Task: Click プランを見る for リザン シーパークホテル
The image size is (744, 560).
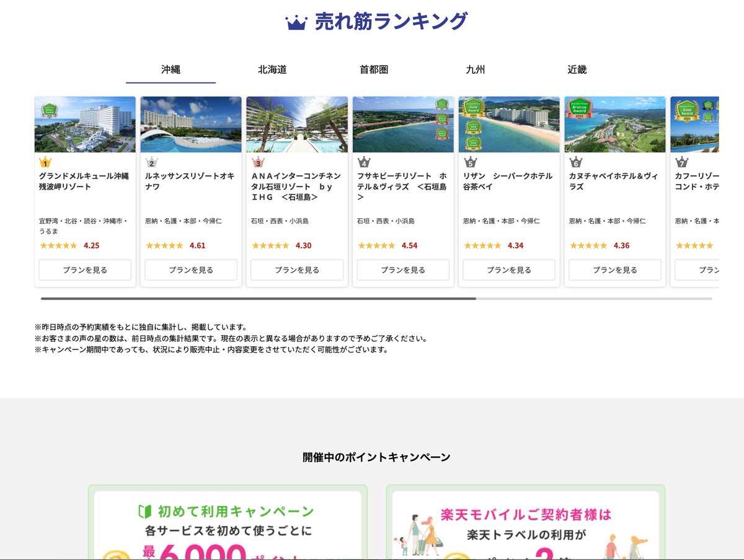Action: [509, 270]
